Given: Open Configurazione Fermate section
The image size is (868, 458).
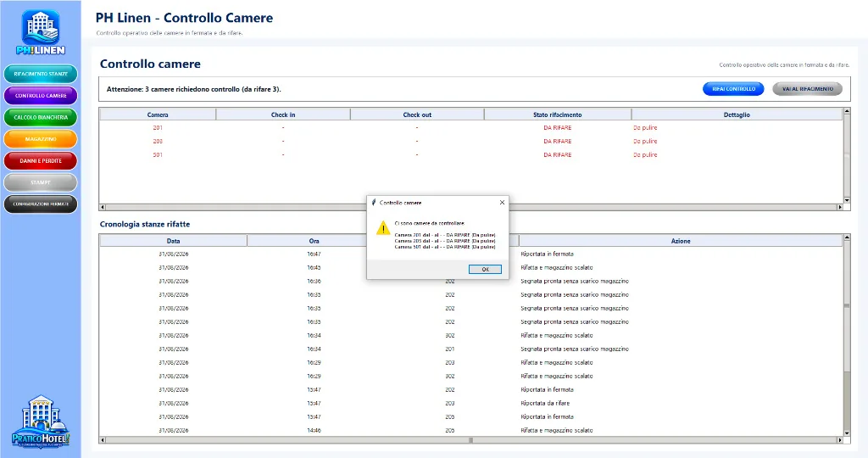Looking at the screenshot, I should click(41, 204).
